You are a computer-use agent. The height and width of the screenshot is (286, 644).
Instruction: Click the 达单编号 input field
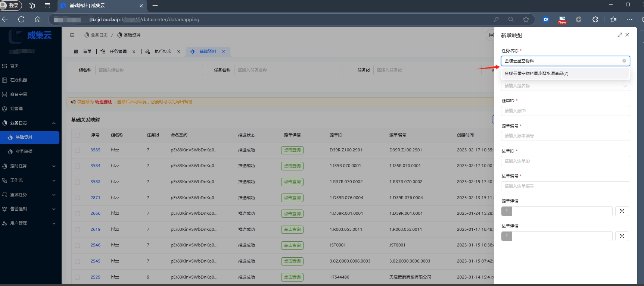point(565,186)
